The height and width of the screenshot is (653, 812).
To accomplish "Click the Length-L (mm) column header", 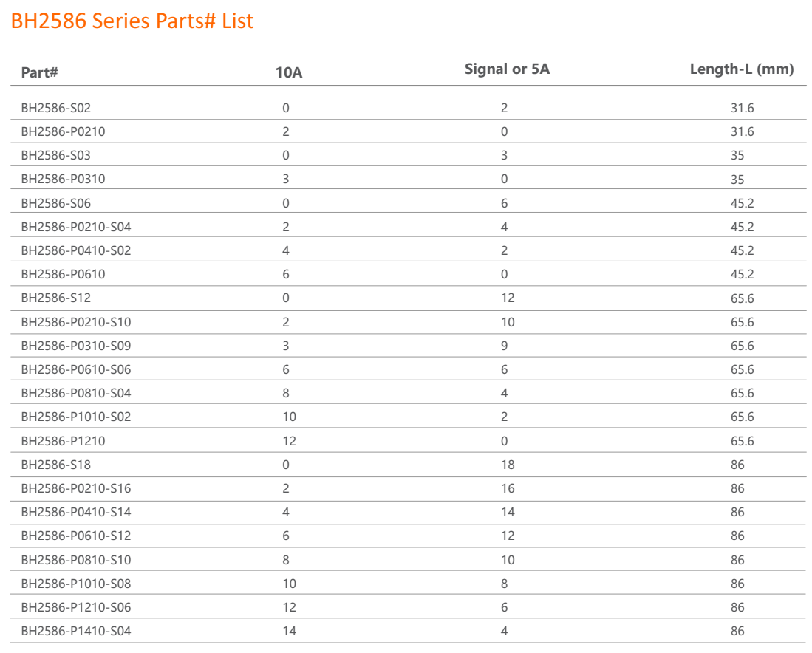I will (741, 69).
